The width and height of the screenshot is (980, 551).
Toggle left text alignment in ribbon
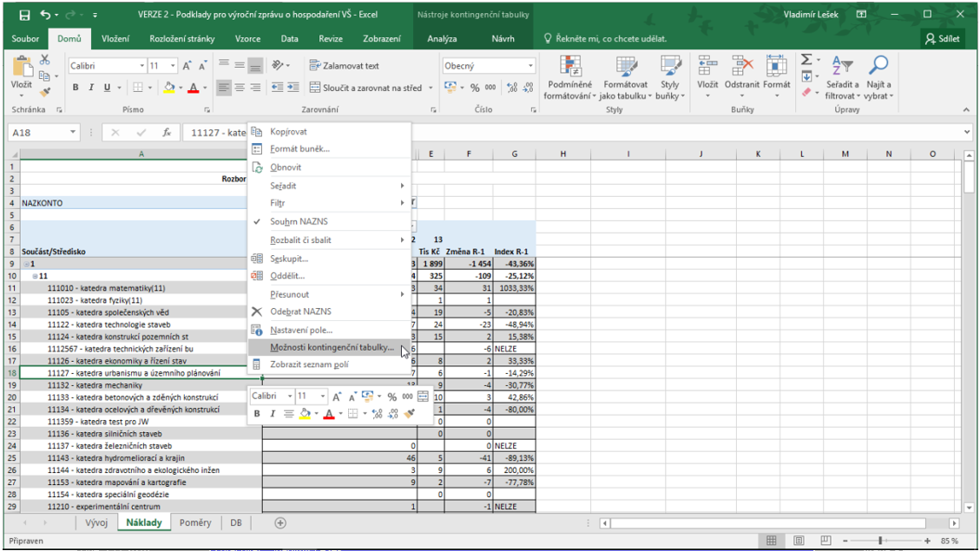point(224,88)
